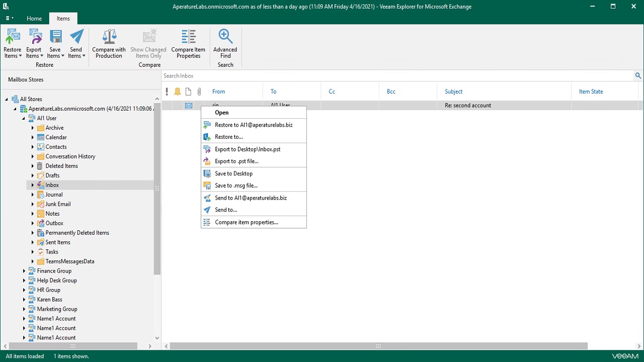Expand the Help Desk Group mailbox

pyautogui.click(x=24, y=281)
